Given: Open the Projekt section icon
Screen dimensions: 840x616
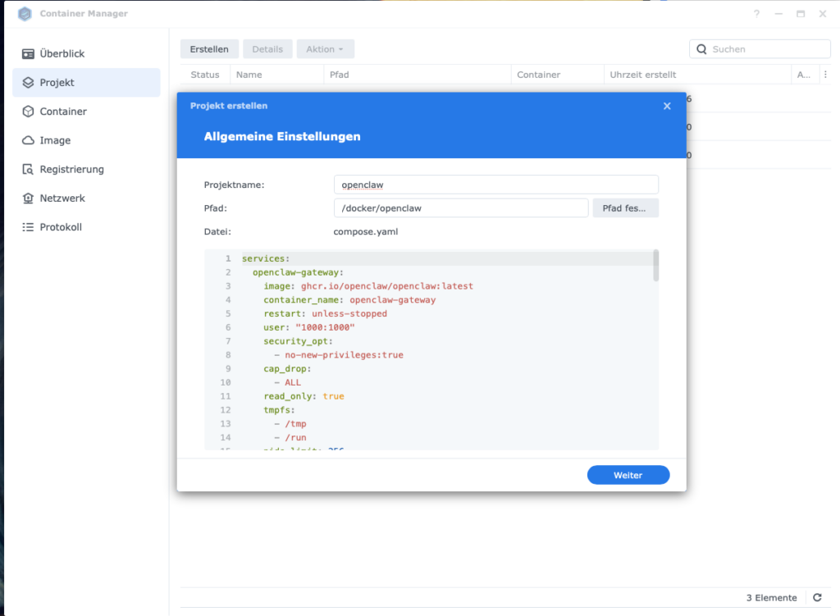Looking at the screenshot, I should [28, 83].
